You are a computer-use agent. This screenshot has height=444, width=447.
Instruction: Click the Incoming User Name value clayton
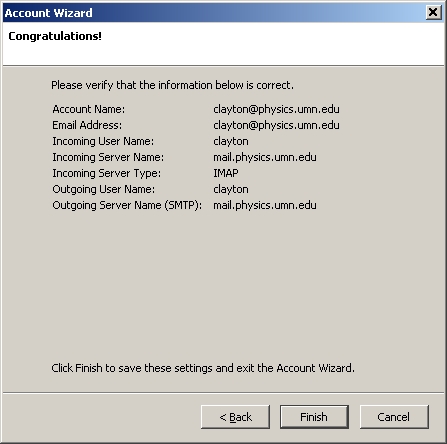(231, 141)
